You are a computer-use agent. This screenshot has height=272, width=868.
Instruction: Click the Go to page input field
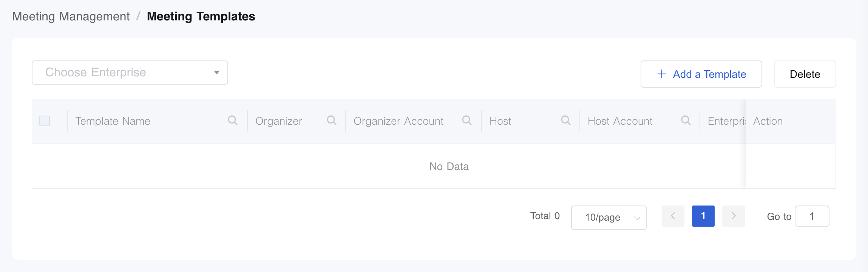[812, 216]
